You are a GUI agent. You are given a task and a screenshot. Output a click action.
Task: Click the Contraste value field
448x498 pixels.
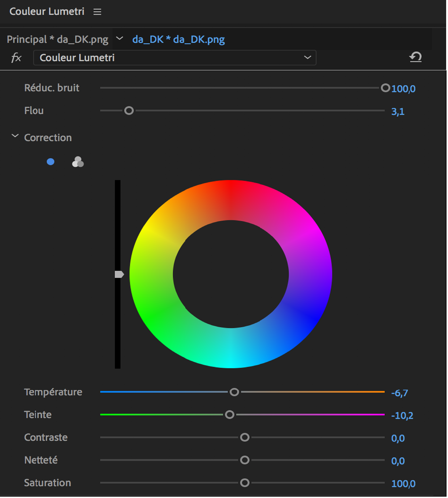pos(398,438)
